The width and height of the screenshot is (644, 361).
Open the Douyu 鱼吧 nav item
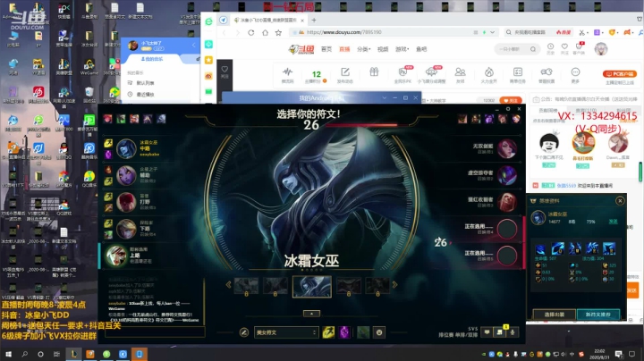click(421, 49)
